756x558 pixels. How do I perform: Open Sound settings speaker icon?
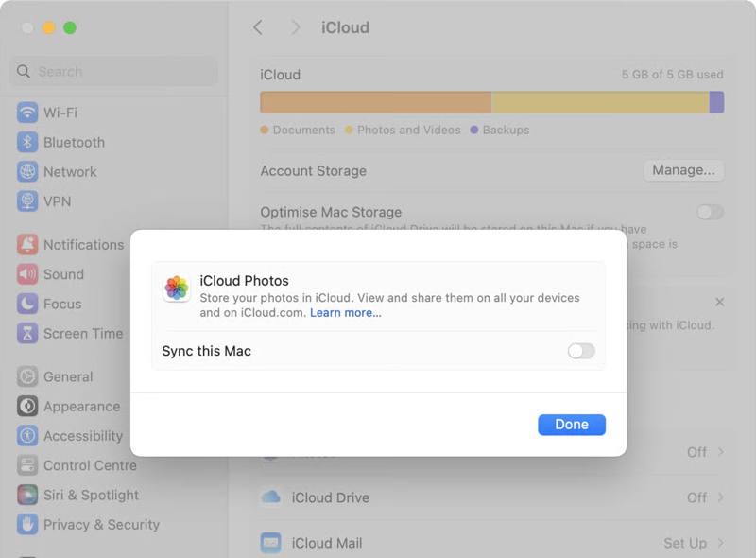point(27,274)
